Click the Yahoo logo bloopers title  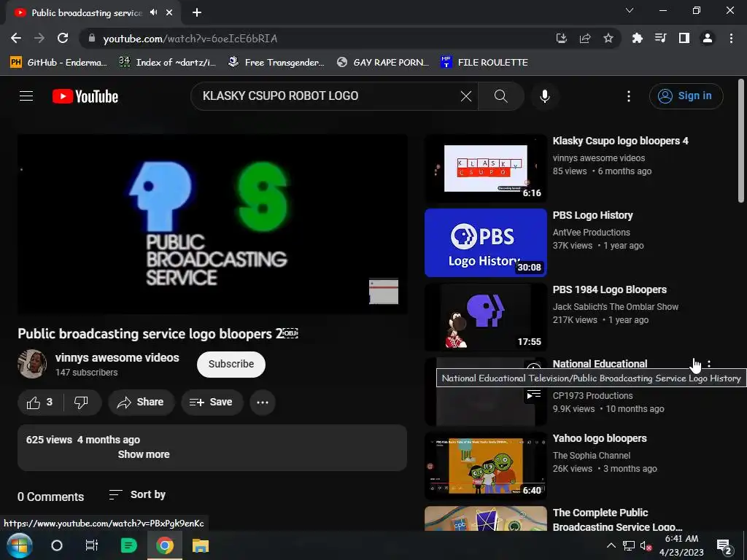[x=600, y=438]
